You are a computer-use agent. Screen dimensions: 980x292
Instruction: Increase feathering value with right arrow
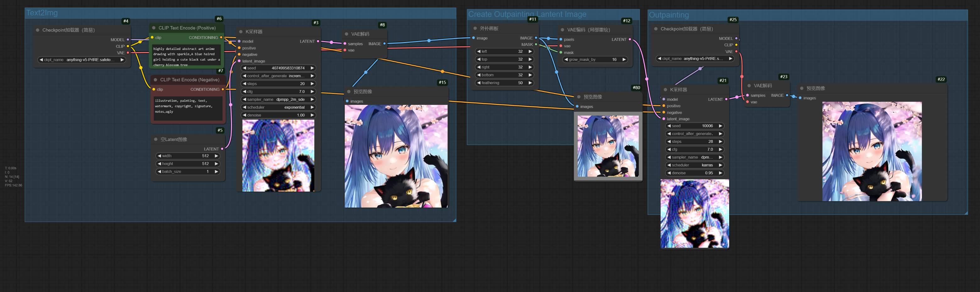[530, 83]
